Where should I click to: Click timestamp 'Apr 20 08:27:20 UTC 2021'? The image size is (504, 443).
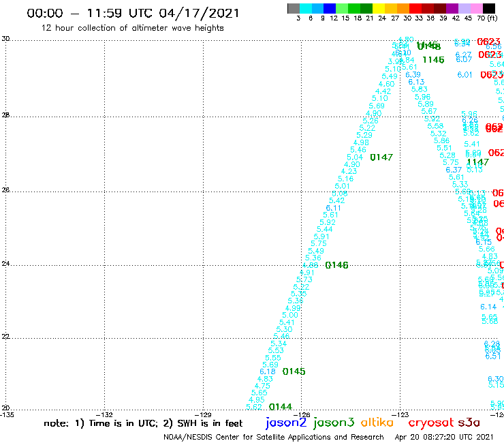pyautogui.click(x=444, y=437)
